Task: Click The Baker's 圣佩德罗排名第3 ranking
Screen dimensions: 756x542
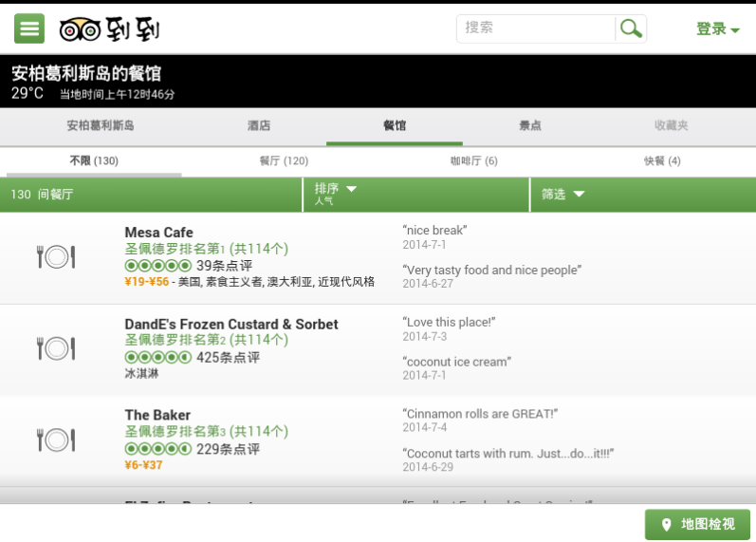Action: (x=207, y=432)
